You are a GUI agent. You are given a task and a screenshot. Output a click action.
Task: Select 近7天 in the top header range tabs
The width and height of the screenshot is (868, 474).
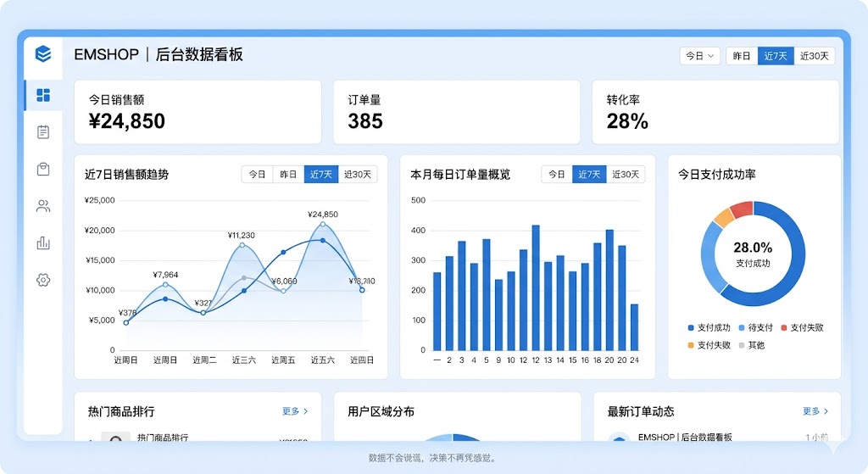point(776,56)
